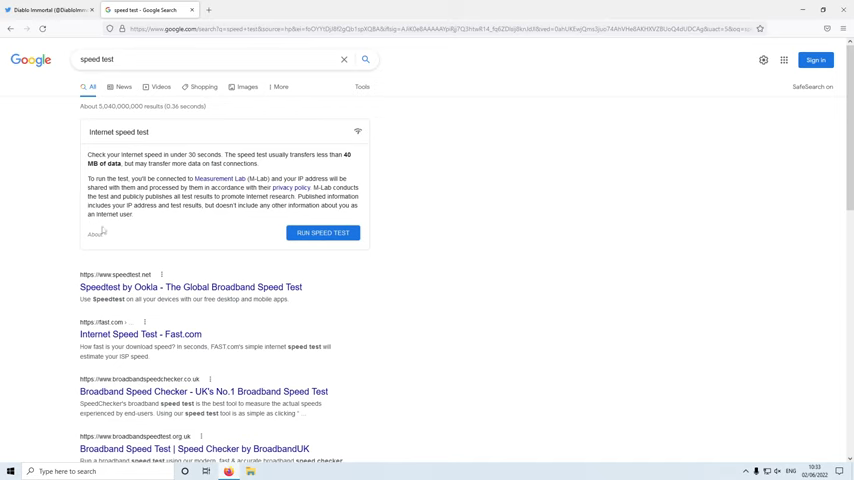Open Speed Checker by BroadbandUK result
This screenshot has width=854, height=480.
[x=194, y=449]
